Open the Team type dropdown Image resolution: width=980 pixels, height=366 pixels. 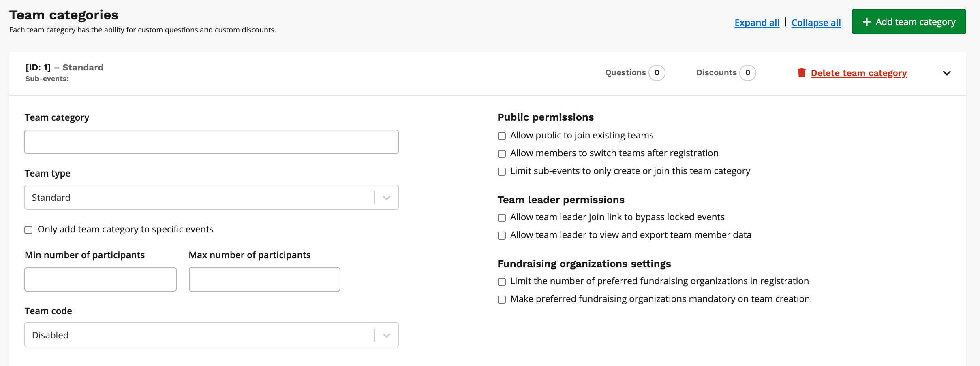[x=211, y=198]
